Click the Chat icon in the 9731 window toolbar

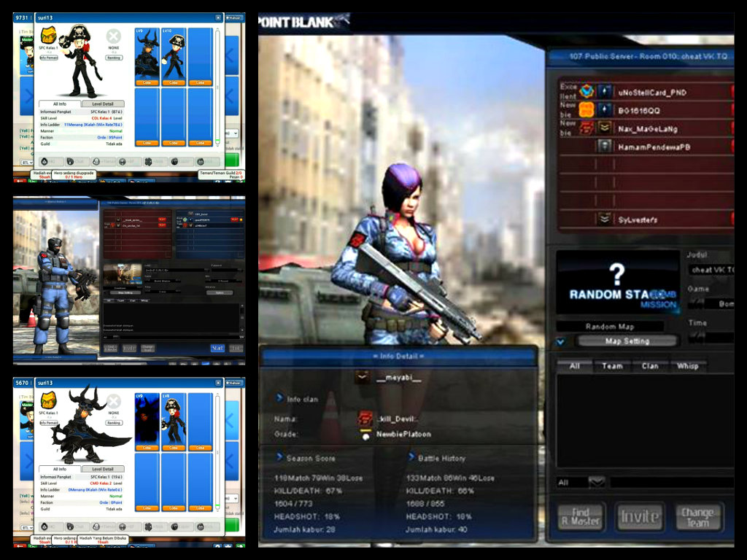[x=70, y=162]
